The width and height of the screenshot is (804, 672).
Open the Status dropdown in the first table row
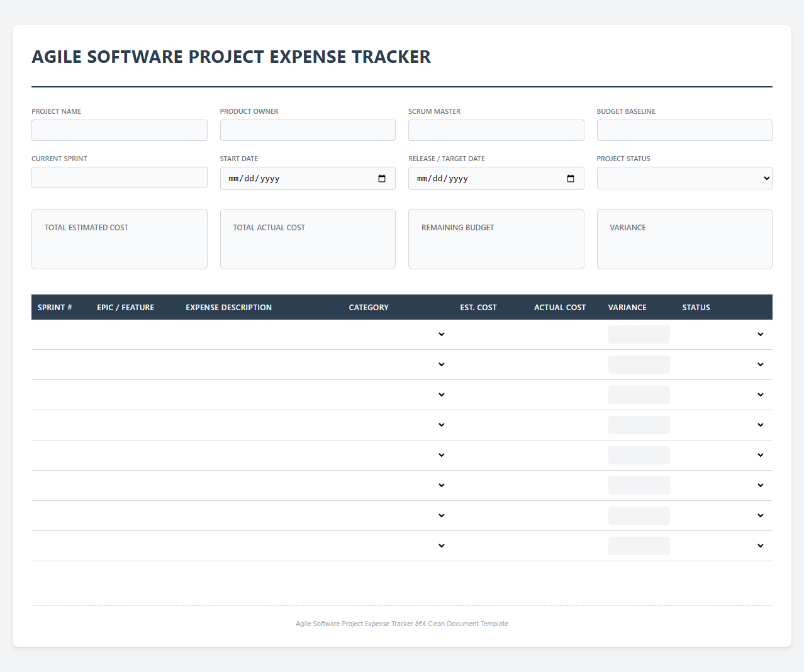(x=724, y=334)
